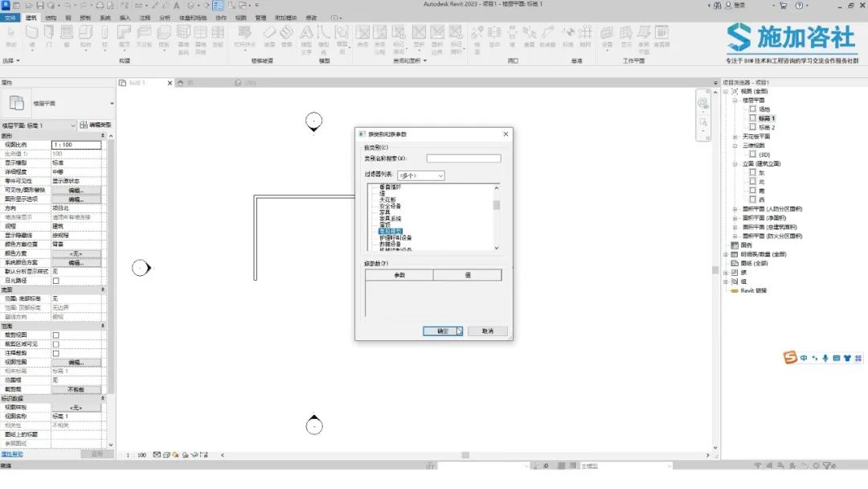Click the 确定 button in the dialog

pos(442,331)
